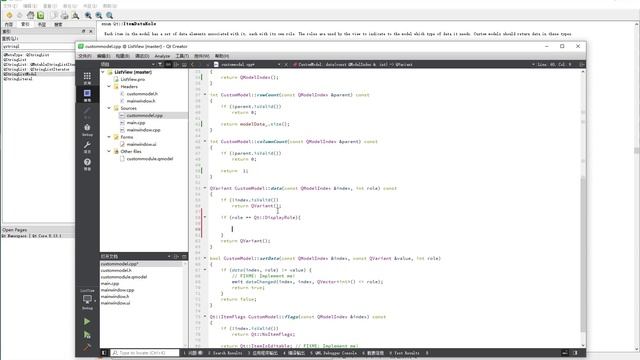Click the copy icon in help window toolbar

click(x=53, y=15)
